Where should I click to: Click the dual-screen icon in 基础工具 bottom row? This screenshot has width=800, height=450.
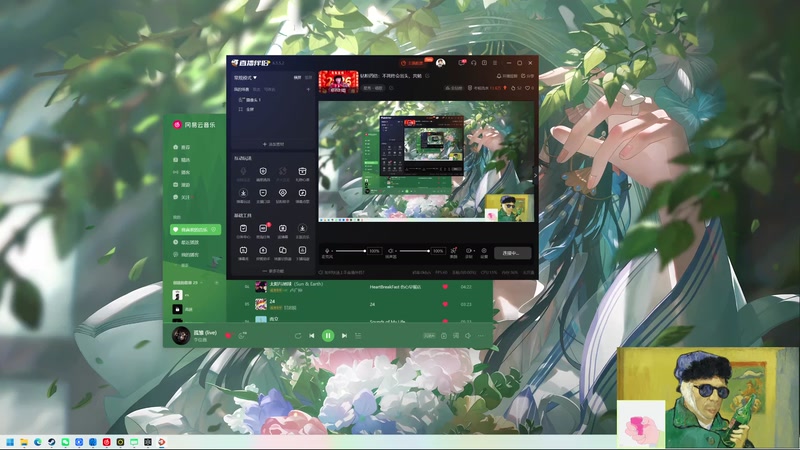point(283,250)
